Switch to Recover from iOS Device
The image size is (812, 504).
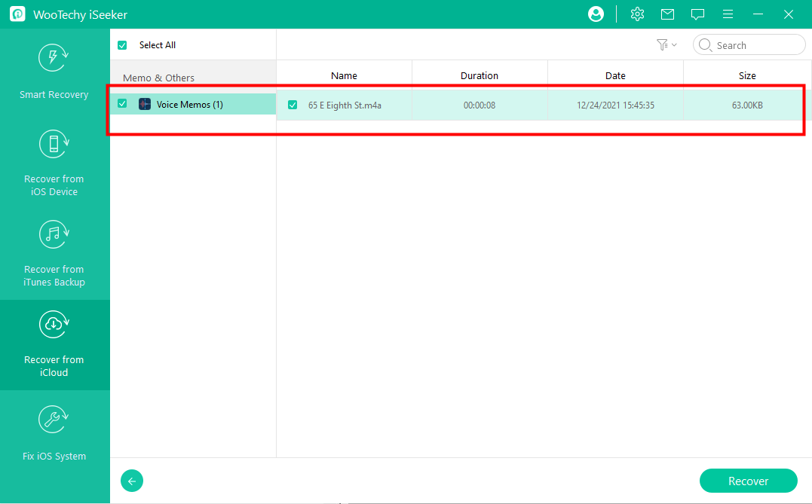54,163
